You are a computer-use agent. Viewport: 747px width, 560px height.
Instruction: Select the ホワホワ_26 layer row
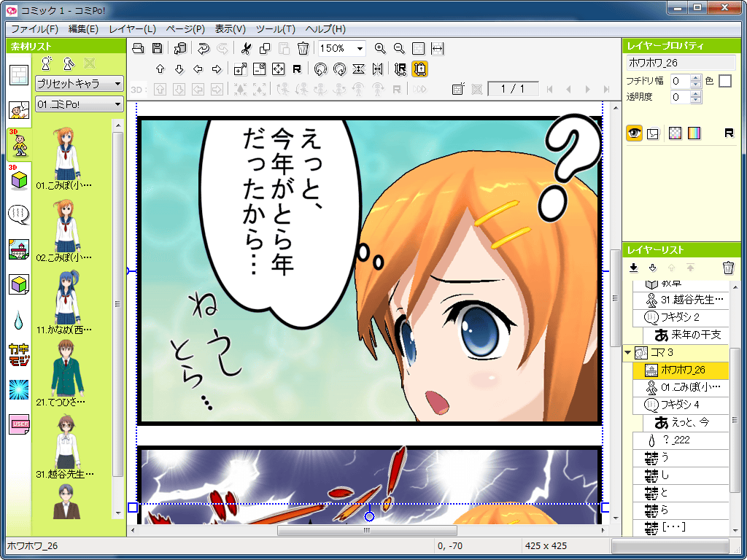pyautogui.click(x=681, y=370)
